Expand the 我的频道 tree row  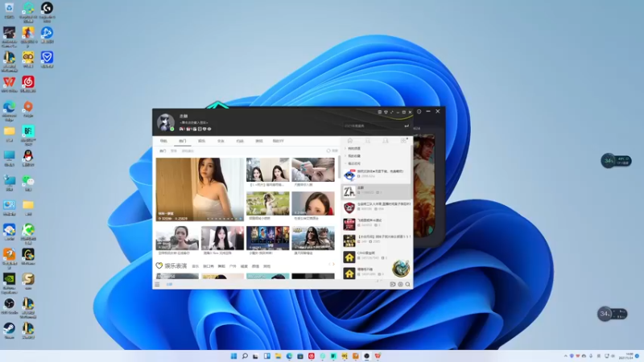coord(376,148)
